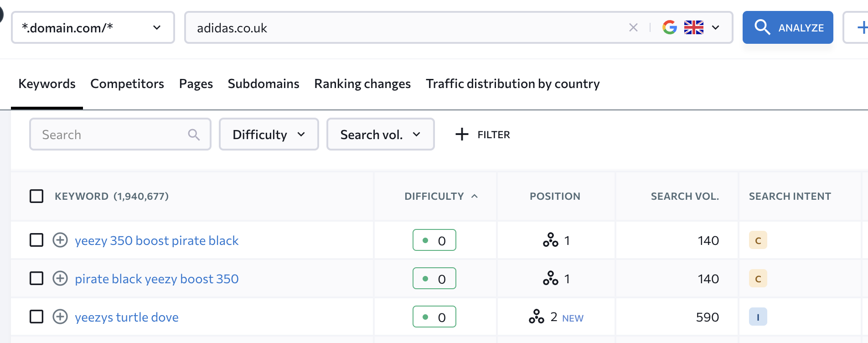Click the DIFFICULTY sort arrow icon
868x343 pixels.
point(475,196)
